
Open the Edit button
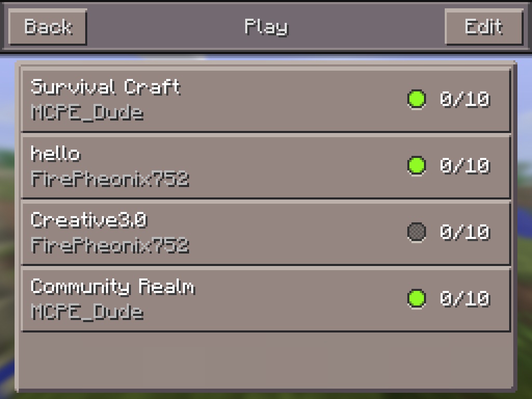(x=484, y=27)
